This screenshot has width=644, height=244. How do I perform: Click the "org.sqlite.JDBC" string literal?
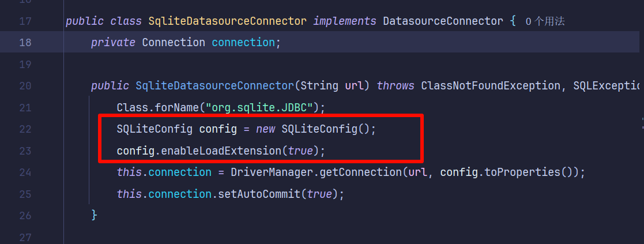coord(262,107)
